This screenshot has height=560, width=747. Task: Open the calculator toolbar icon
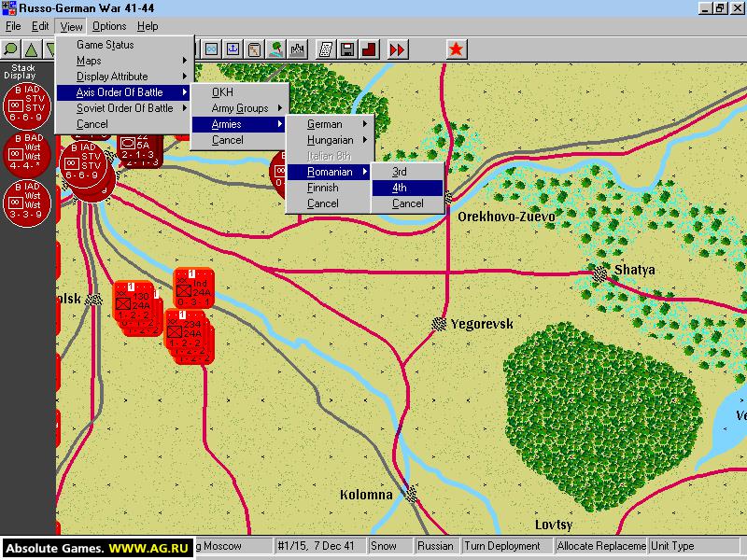click(x=326, y=49)
